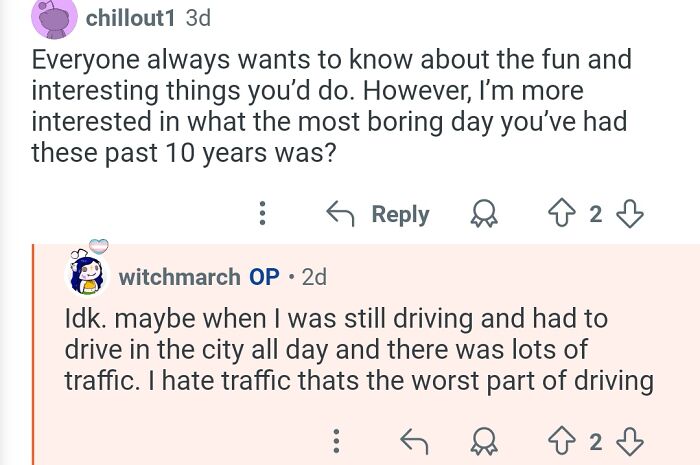Click the 2d timestamp on witchmarch's reply

(x=313, y=277)
